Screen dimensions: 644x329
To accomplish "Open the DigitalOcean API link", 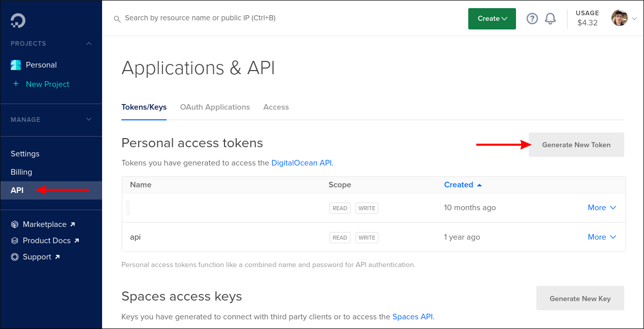I will 301,163.
